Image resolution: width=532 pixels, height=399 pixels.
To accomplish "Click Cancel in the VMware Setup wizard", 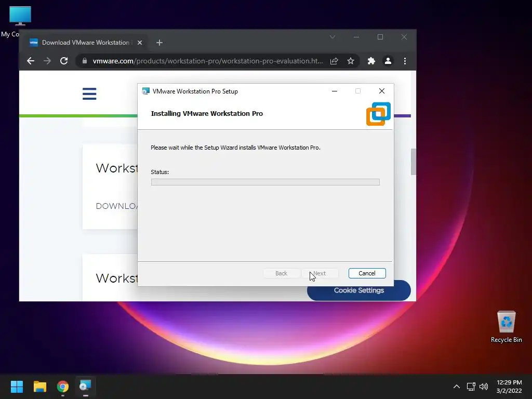I will pyautogui.click(x=367, y=273).
